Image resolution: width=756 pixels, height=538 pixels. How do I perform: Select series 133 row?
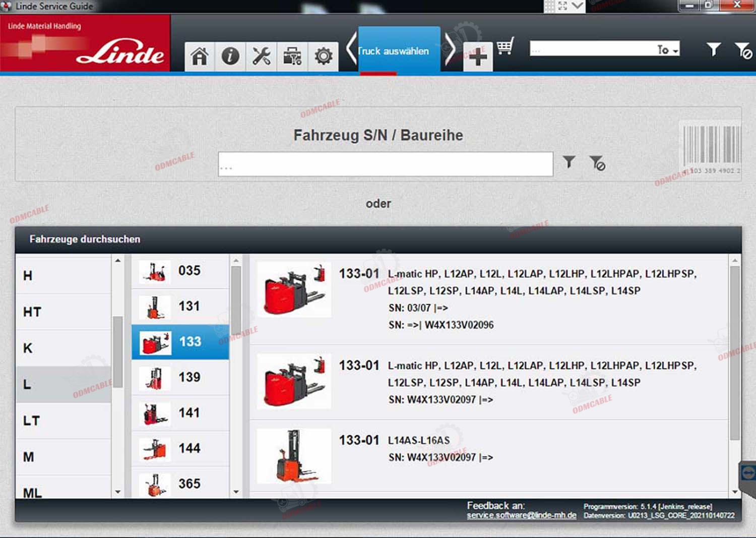(180, 342)
